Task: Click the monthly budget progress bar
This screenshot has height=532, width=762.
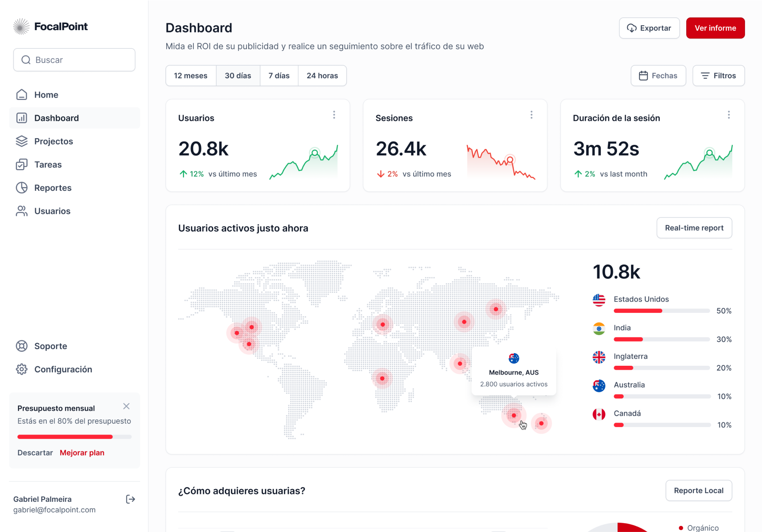Action: click(74, 437)
